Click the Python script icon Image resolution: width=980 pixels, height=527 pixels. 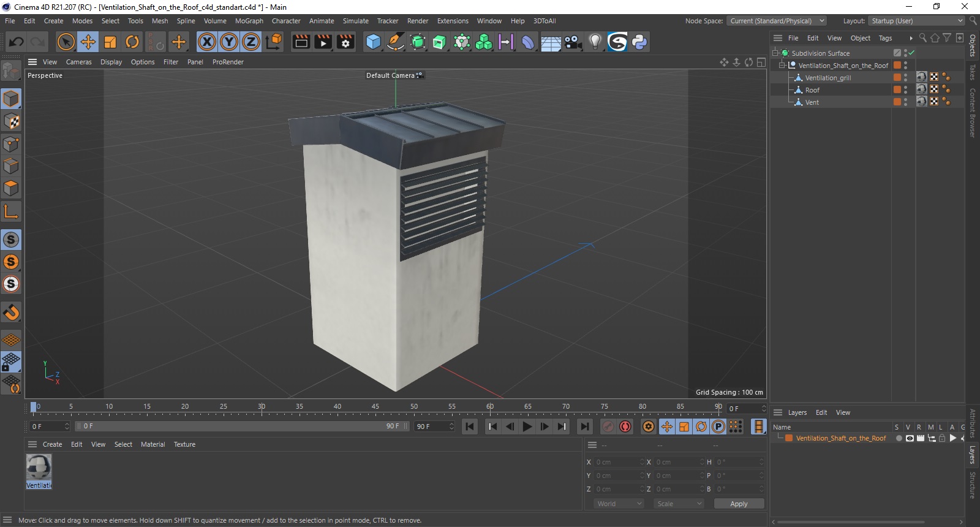[x=639, y=42]
